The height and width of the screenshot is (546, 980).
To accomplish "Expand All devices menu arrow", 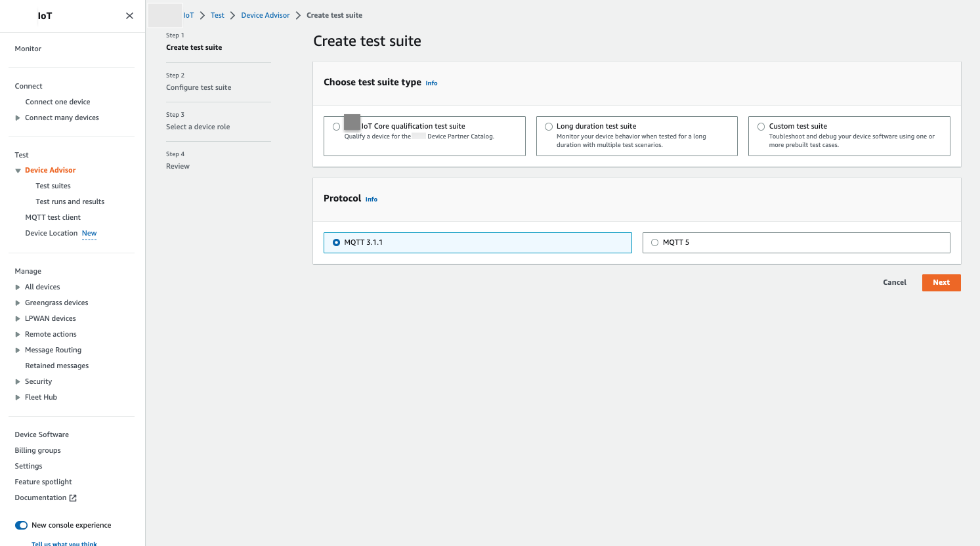I will [18, 287].
